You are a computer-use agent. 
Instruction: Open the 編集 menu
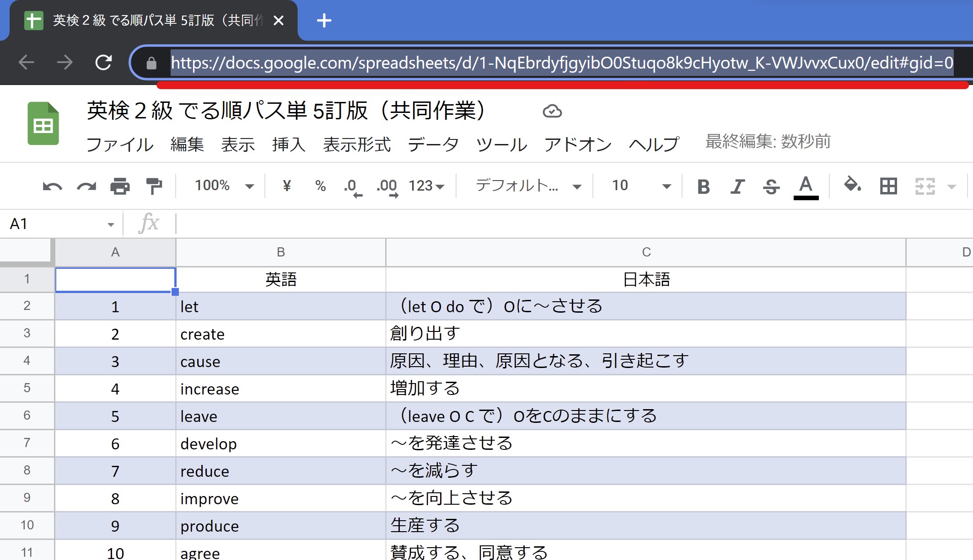tap(187, 144)
